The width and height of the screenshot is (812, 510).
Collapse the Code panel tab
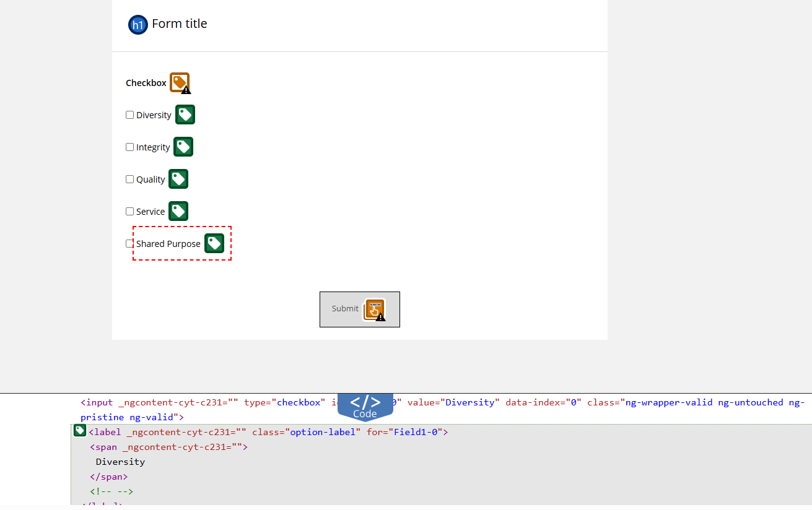(x=365, y=407)
